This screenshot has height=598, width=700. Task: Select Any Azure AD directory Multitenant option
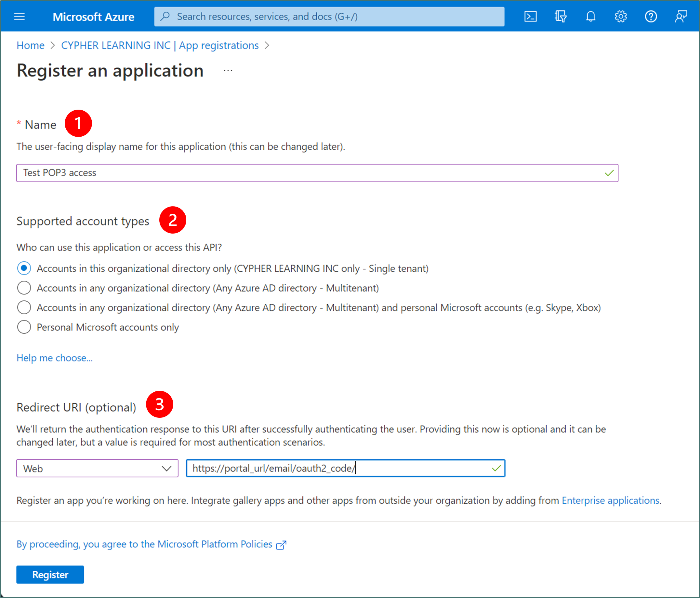point(24,288)
